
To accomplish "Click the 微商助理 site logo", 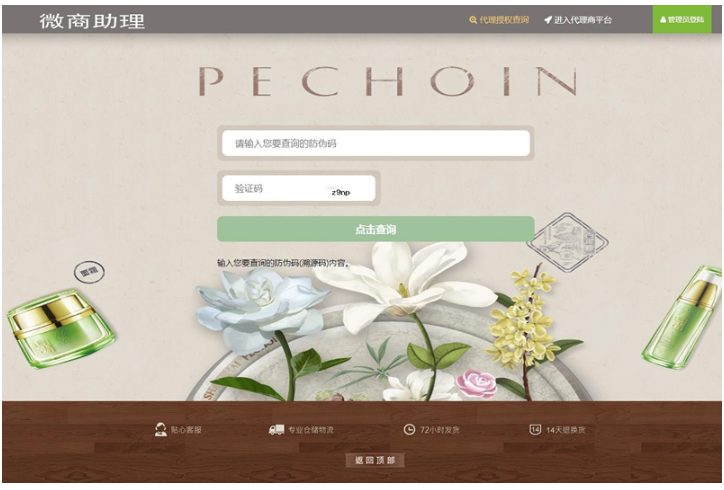I will [x=92, y=21].
